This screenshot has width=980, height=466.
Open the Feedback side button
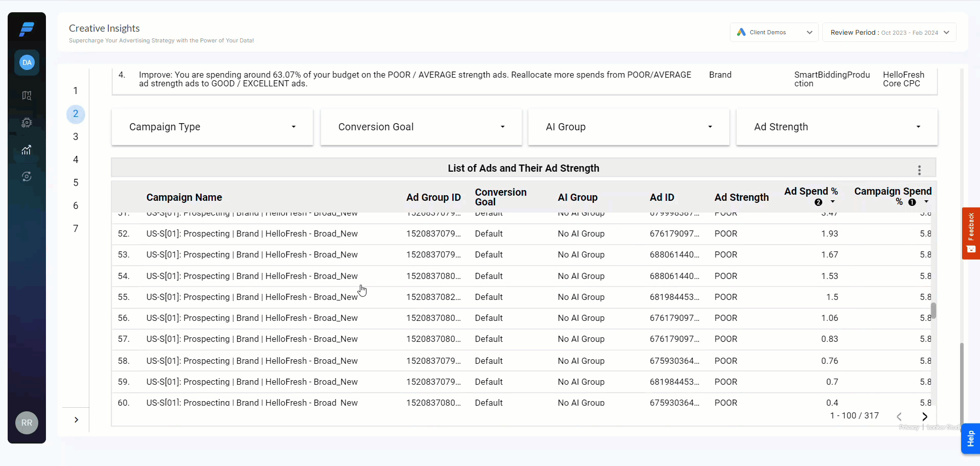click(x=971, y=233)
